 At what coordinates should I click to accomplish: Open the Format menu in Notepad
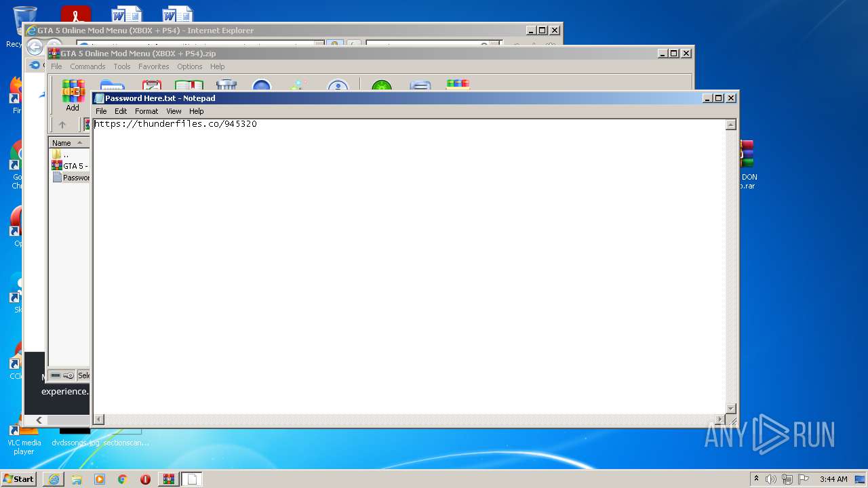point(146,111)
